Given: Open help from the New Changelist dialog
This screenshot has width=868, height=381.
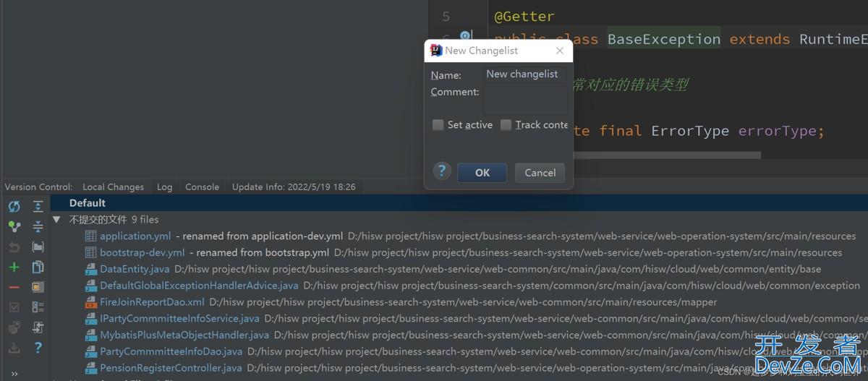Looking at the screenshot, I should point(441,171).
